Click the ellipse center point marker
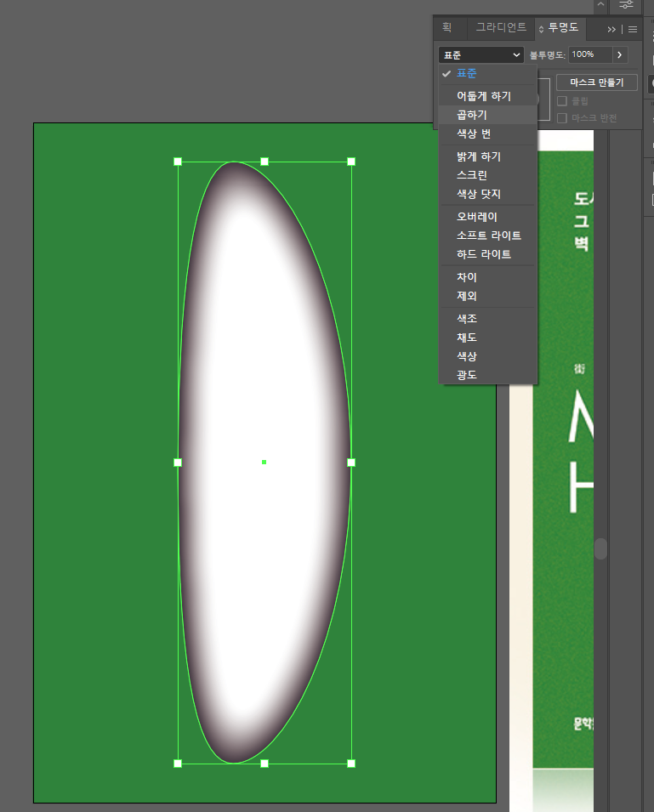This screenshot has width=654, height=812. [x=264, y=462]
